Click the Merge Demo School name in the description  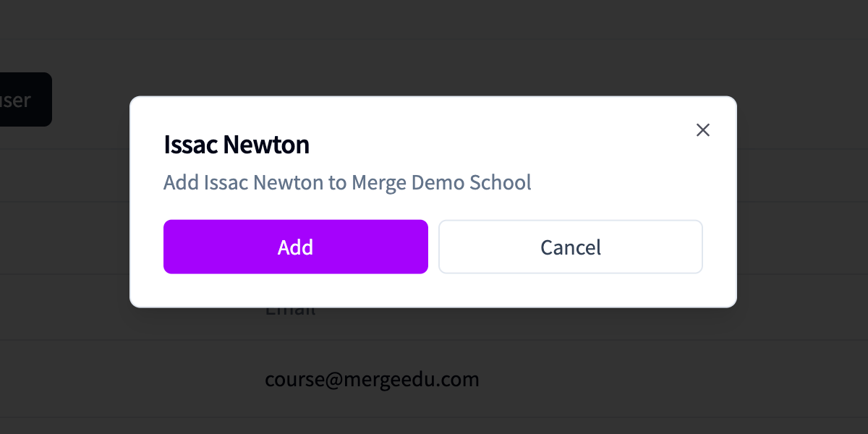[441, 182]
